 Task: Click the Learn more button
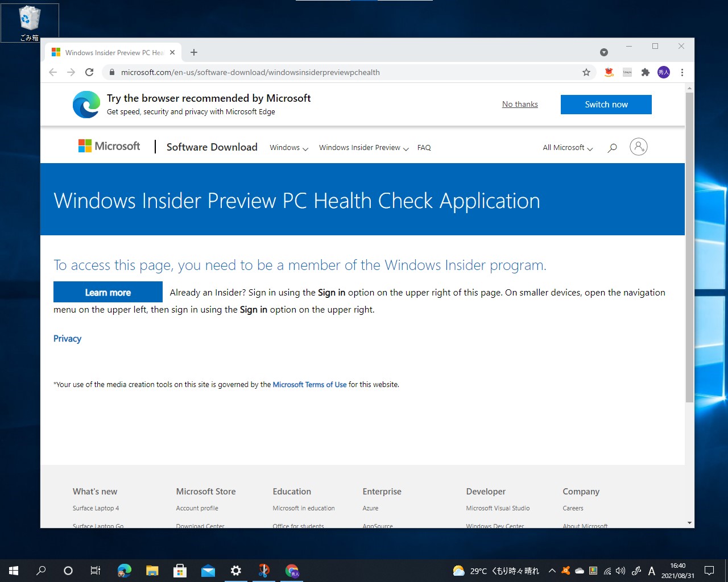[107, 292]
